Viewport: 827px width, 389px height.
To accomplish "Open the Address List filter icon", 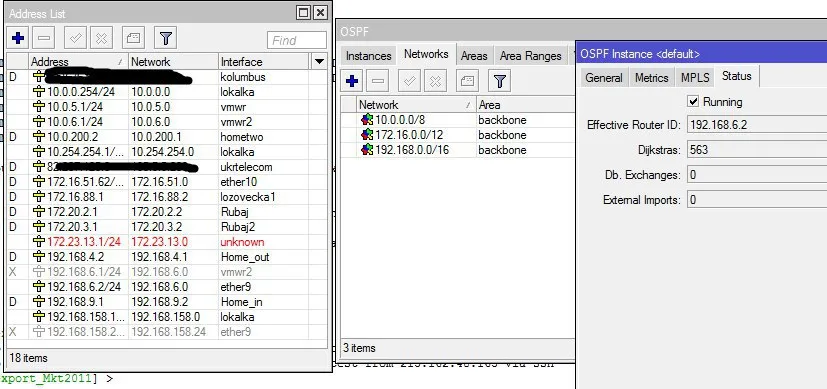I will click(x=166, y=38).
